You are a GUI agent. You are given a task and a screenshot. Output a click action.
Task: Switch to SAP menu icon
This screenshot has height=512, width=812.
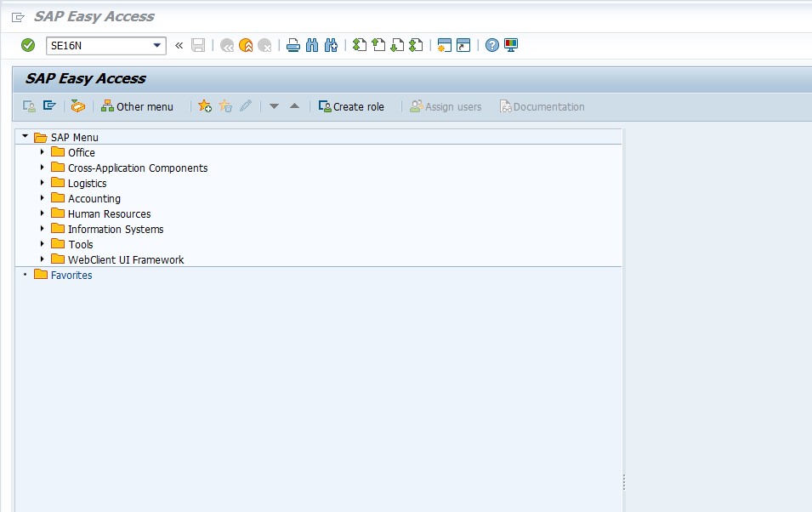(49, 106)
